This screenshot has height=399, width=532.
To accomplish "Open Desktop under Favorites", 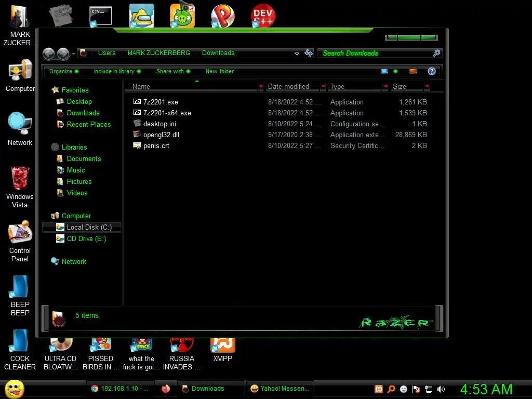I will (x=79, y=101).
